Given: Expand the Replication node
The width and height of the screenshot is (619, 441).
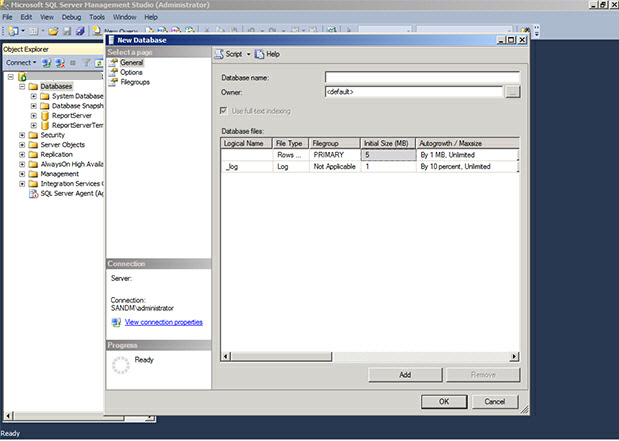Looking at the screenshot, I should click(x=22, y=154).
